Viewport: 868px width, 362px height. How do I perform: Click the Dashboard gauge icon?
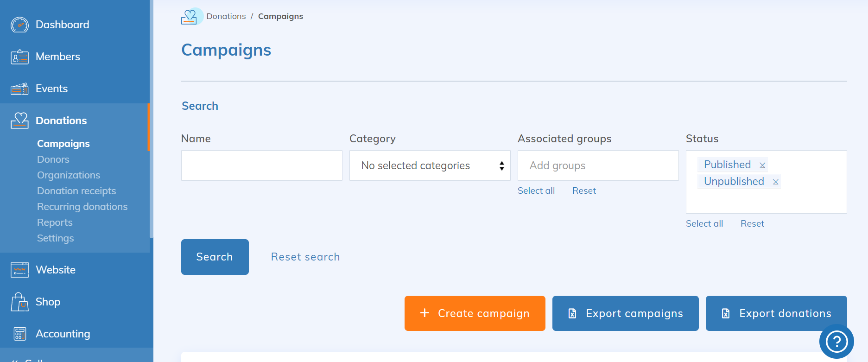coord(19,25)
